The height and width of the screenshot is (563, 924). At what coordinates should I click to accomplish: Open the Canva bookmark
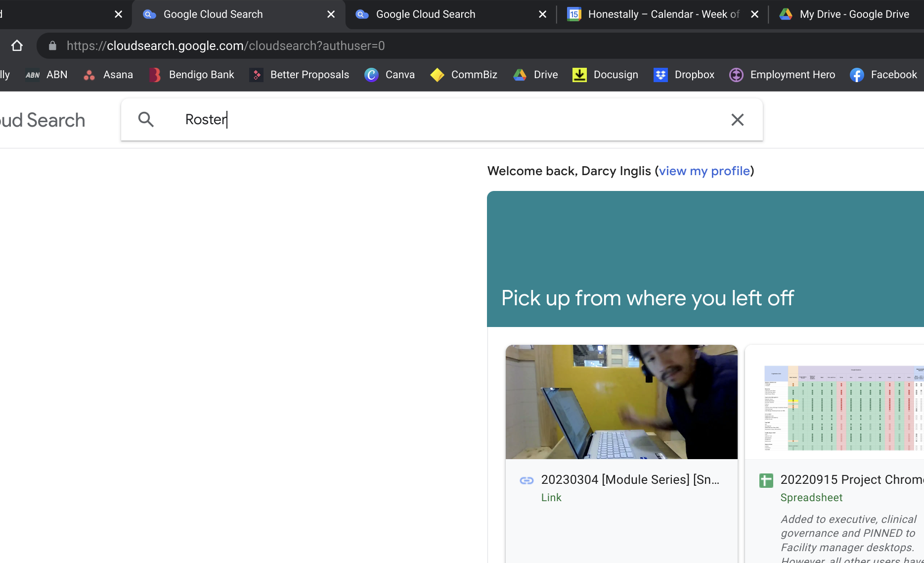point(390,75)
